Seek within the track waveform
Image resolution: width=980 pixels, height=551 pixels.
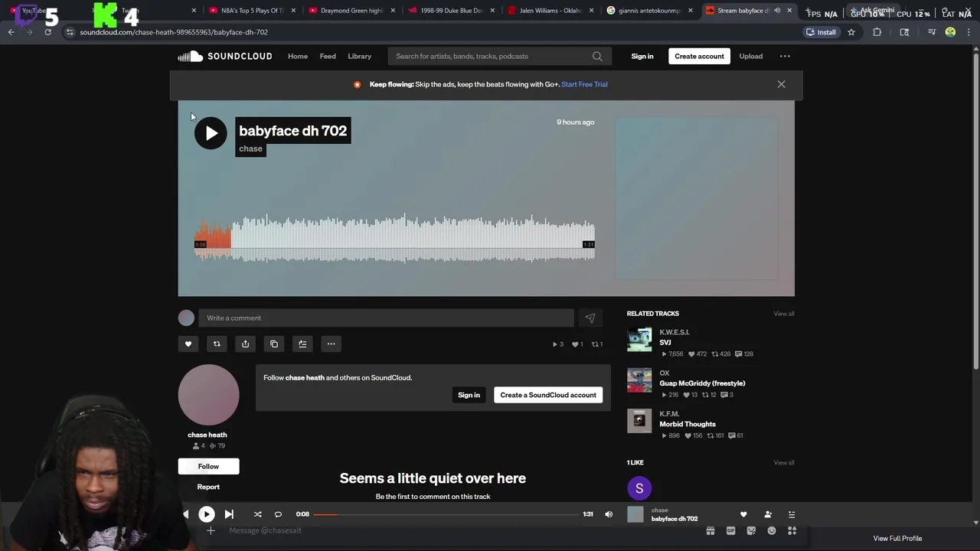point(394,239)
